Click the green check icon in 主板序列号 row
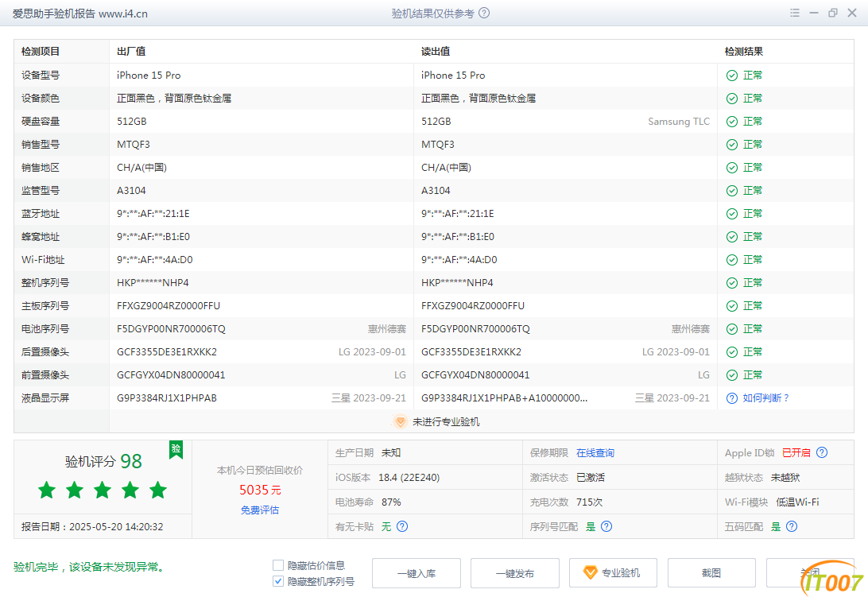 [x=732, y=306]
